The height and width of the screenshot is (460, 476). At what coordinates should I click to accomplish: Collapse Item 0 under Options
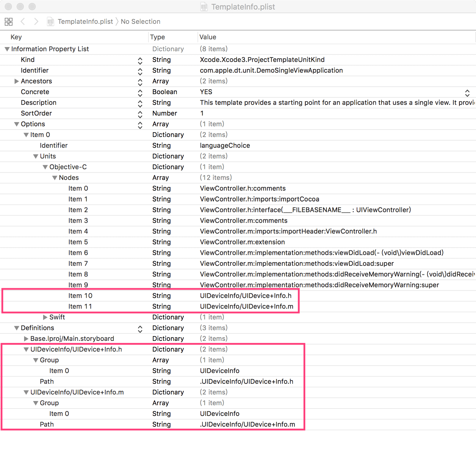pos(26,135)
